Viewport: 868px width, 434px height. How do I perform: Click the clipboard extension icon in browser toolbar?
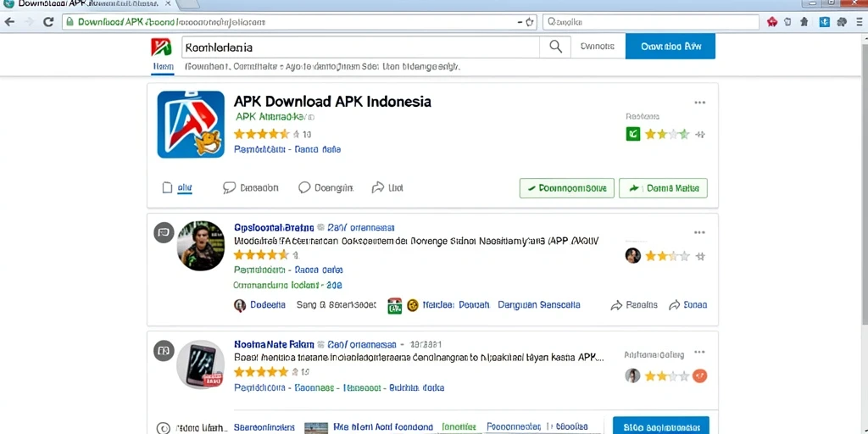[x=787, y=22]
